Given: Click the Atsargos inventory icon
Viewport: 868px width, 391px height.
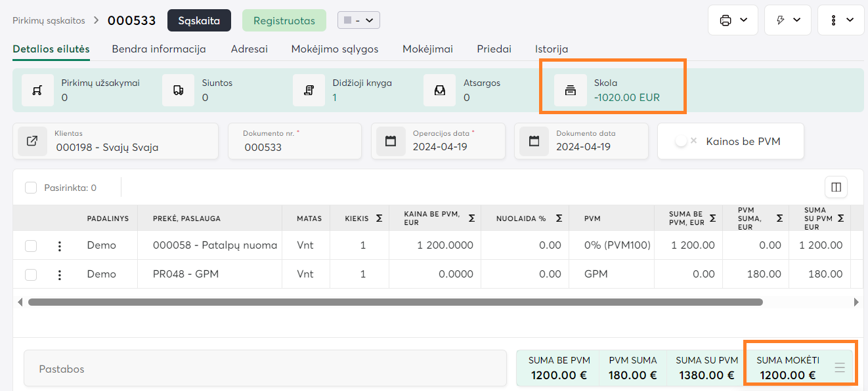Looking at the screenshot, I should [x=439, y=91].
